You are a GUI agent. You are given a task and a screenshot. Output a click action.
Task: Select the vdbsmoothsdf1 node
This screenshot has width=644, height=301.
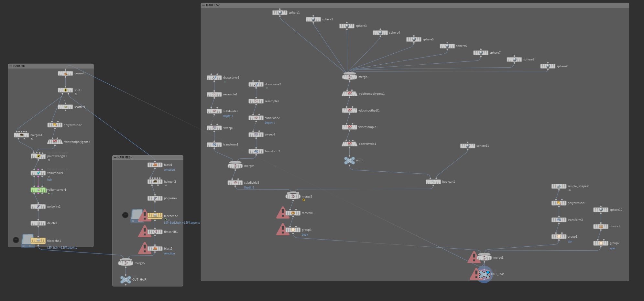(349, 111)
